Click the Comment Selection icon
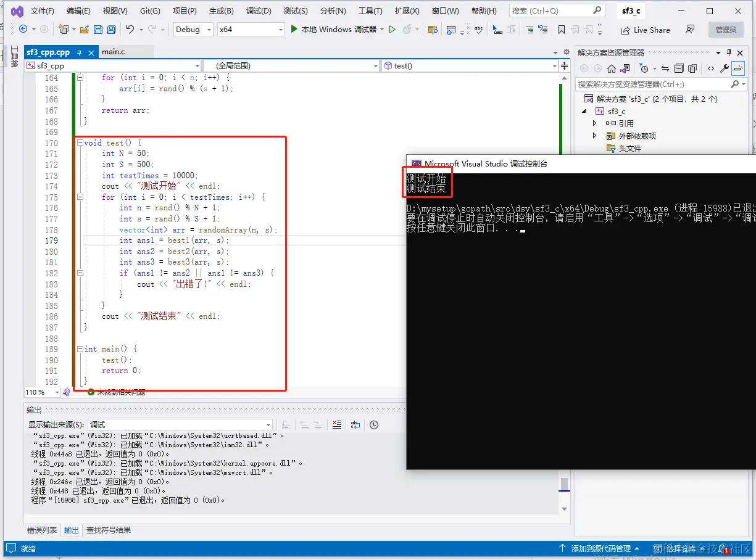Image resolution: width=756 pixels, height=560 pixels. 530,29
